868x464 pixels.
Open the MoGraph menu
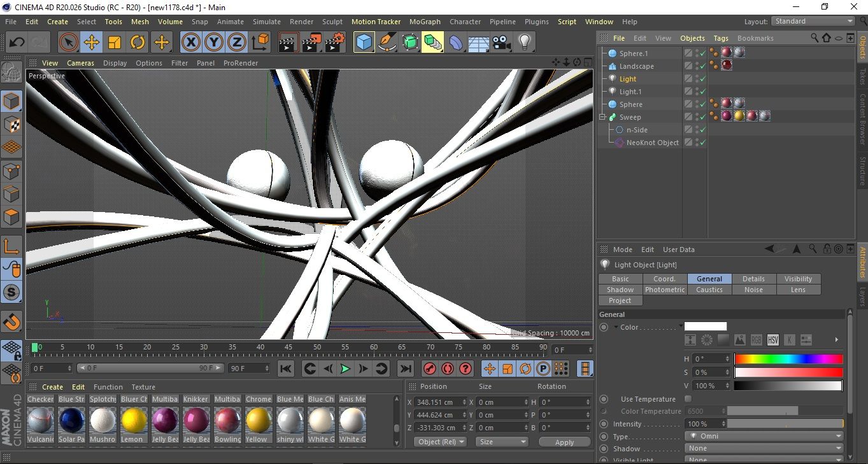(x=425, y=22)
